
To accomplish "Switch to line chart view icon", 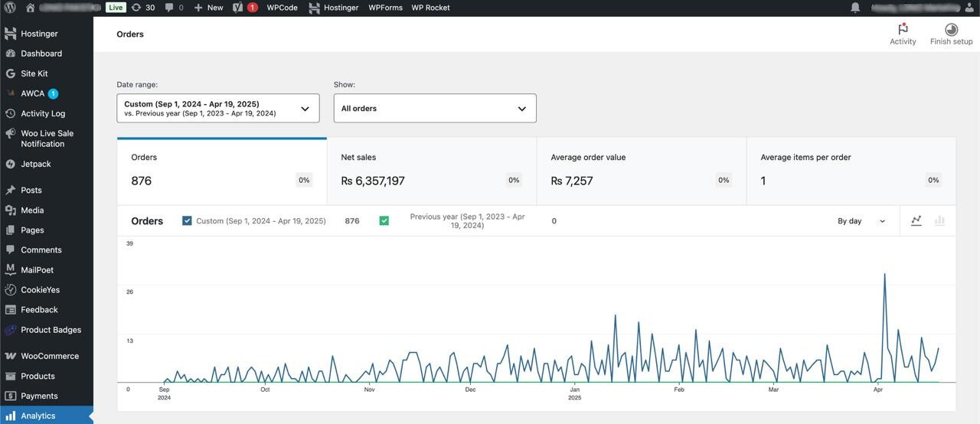I will pyautogui.click(x=916, y=220).
